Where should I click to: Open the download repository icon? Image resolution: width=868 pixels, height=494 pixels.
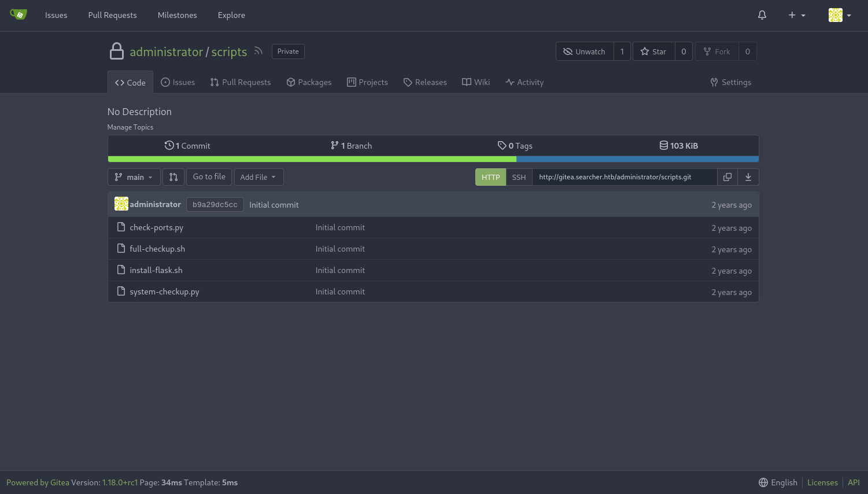point(748,177)
